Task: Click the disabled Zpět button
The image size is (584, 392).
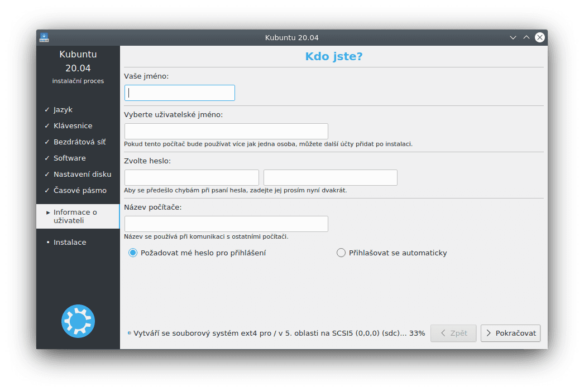Action: tap(453, 333)
